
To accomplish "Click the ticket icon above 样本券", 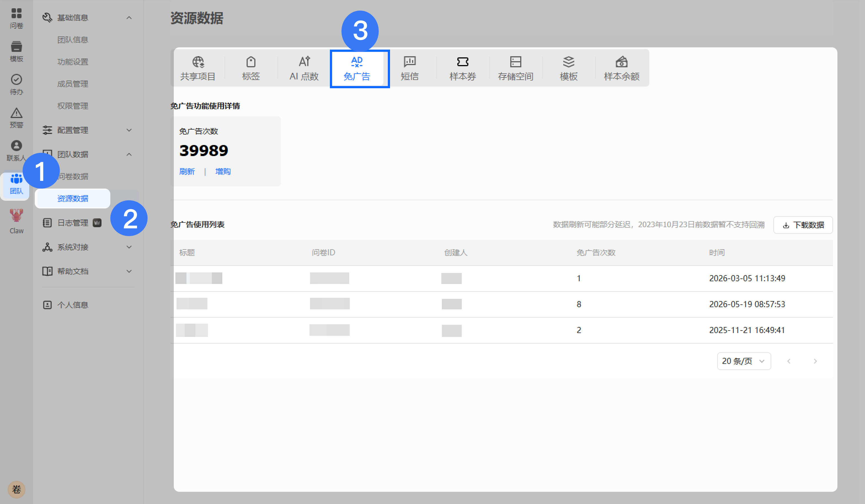I will pos(463,62).
